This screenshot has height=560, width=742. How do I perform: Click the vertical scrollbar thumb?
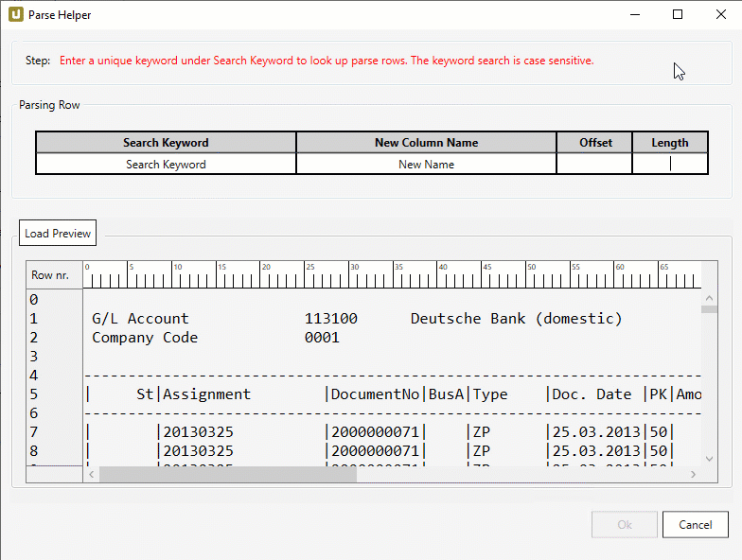709,309
